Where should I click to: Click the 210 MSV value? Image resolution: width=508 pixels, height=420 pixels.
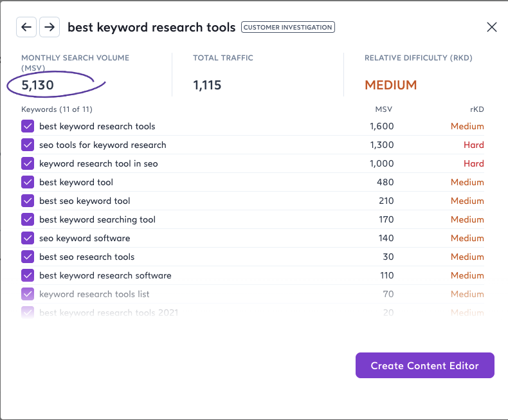(386, 201)
